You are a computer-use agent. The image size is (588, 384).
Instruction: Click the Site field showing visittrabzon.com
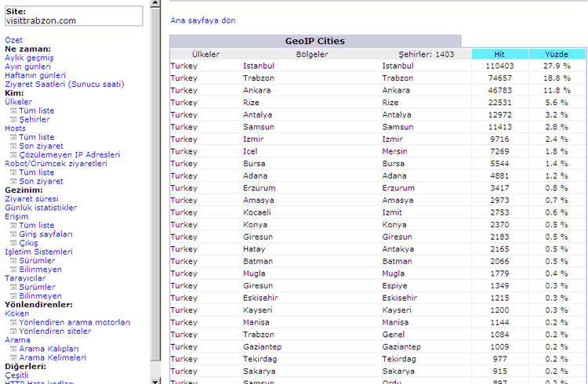(x=73, y=16)
